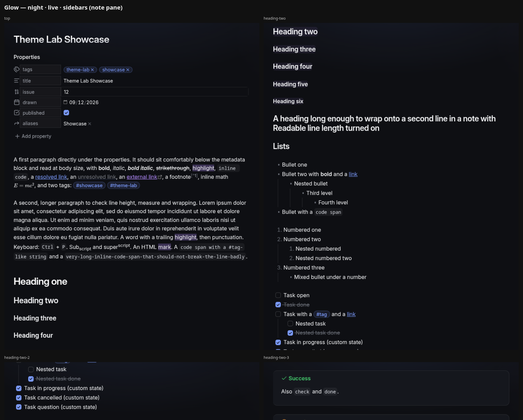Image resolution: width=523 pixels, height=420 pixels.
Task: Click the aliases property arrow icon
Action: pos(16,123)
